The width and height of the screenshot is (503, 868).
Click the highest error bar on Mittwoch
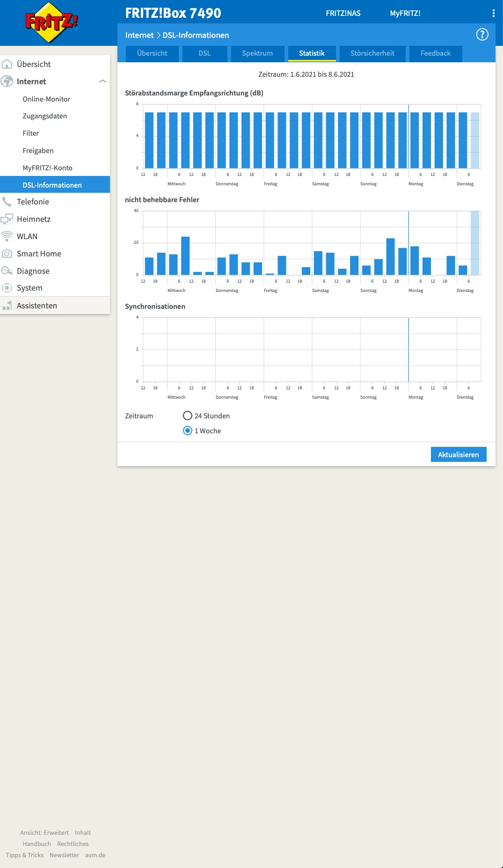coord(185,255)
